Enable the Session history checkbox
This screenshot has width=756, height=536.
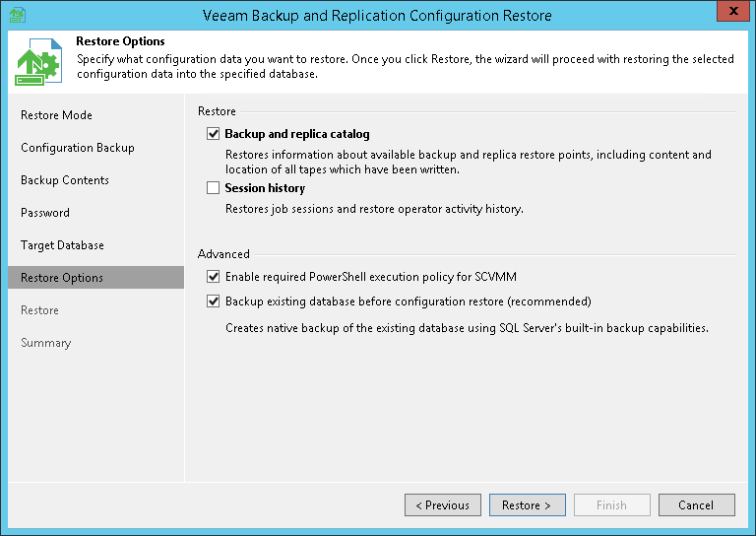tap(213, 188)
